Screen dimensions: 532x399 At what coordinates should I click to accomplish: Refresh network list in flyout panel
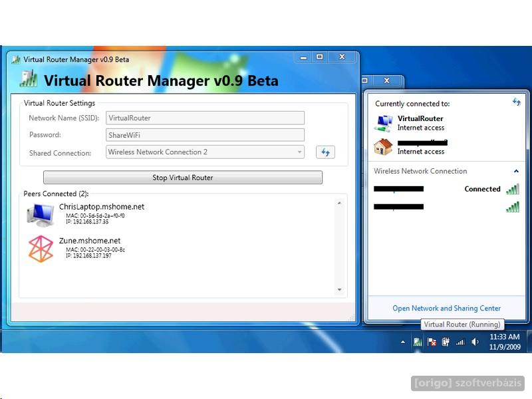point(517,102)
